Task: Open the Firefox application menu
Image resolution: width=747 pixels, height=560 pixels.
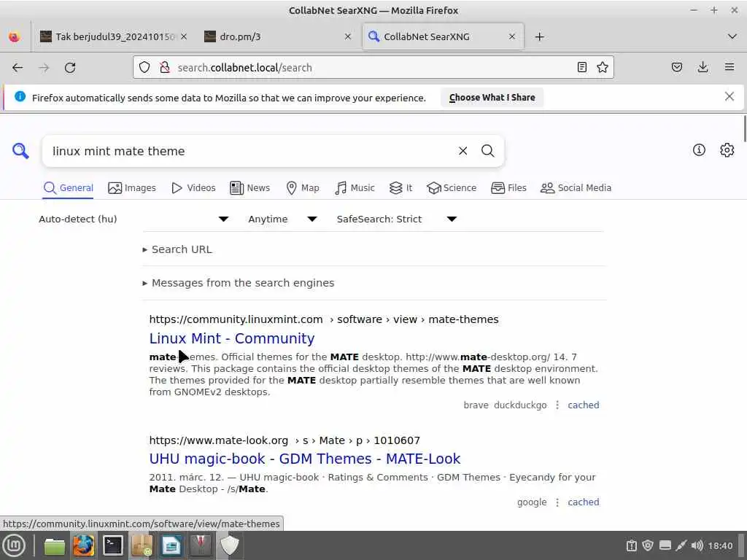Action: click(729, 67)
